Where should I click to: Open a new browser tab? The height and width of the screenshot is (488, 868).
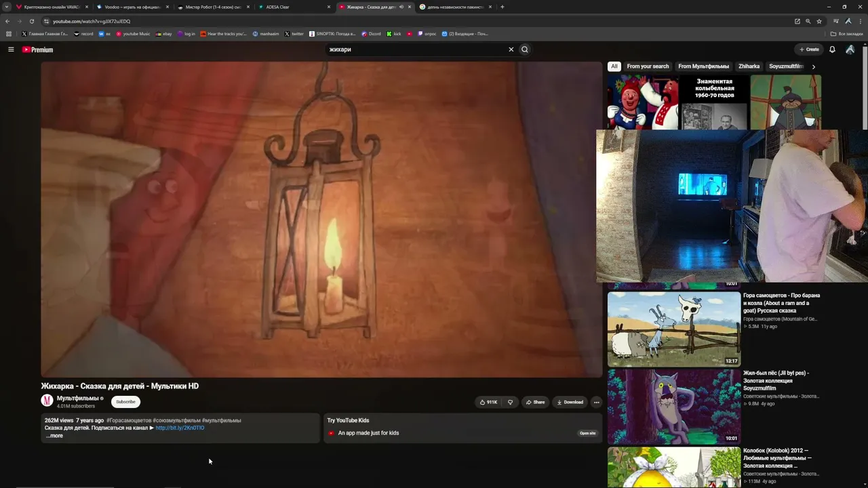pyautogui.click(x=502, y=7)
